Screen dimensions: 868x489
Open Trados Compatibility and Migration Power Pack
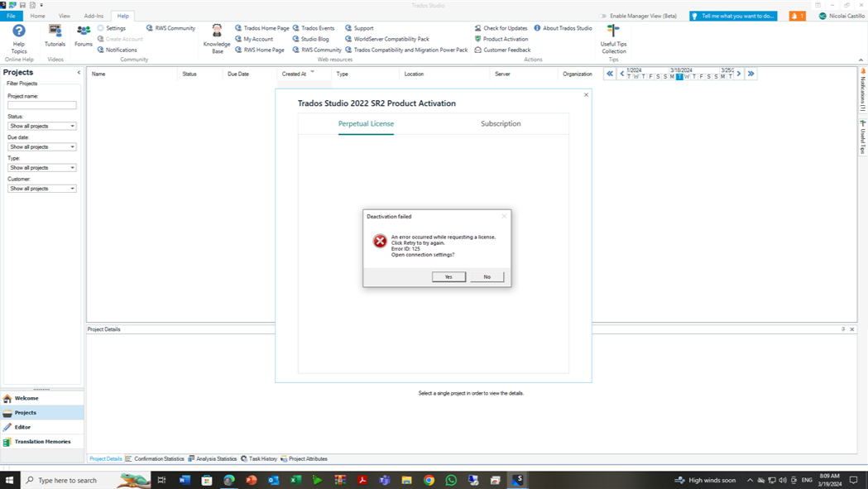(x=406, y=50)
